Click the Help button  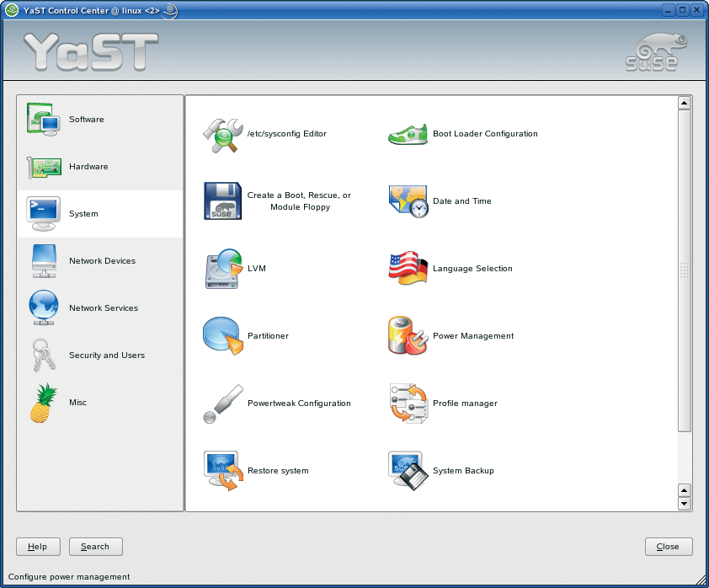pyautogui.click(x=38, y=547)
